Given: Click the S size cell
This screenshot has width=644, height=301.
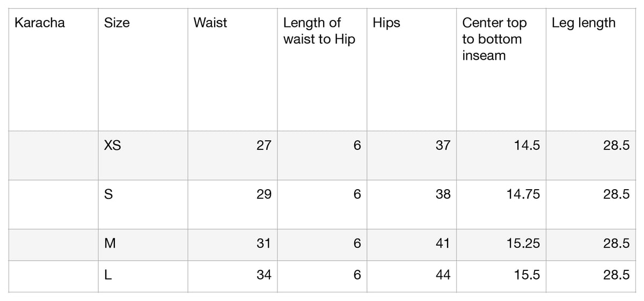Looking at the screenshot, I should (x=143, y=205).
